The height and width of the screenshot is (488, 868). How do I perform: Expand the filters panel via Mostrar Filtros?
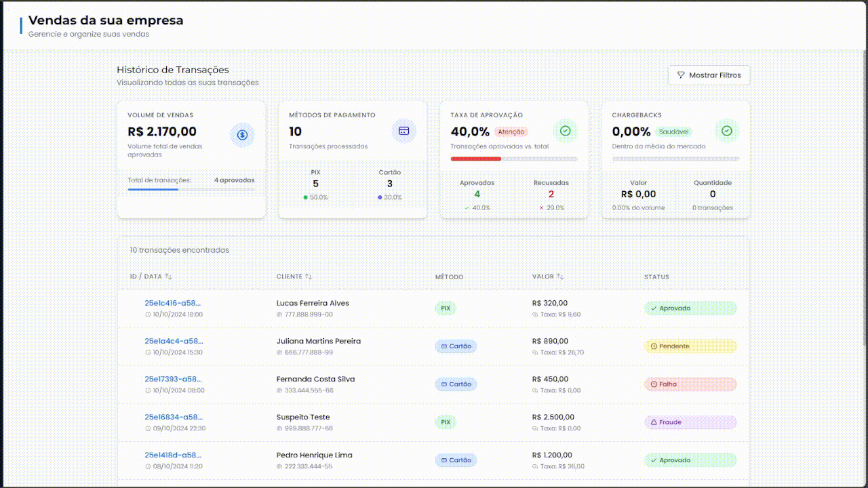click(x=709, y=75)
